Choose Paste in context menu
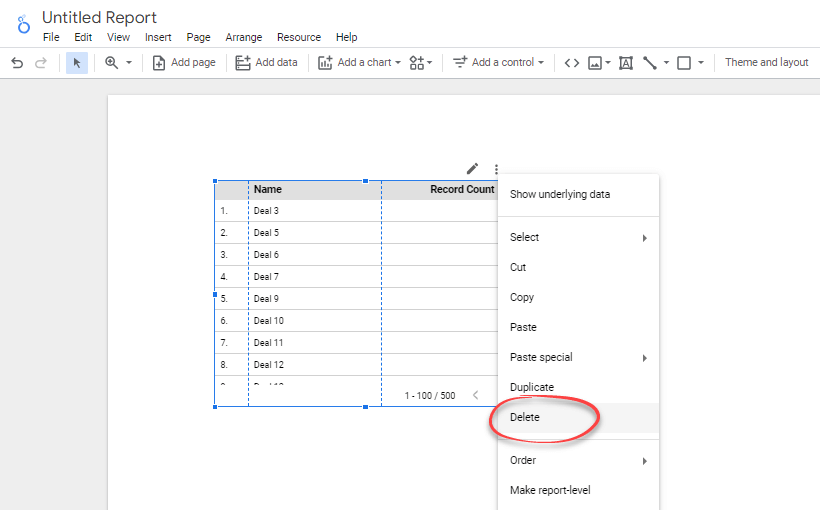820x510 pixels. coord(578,327)
